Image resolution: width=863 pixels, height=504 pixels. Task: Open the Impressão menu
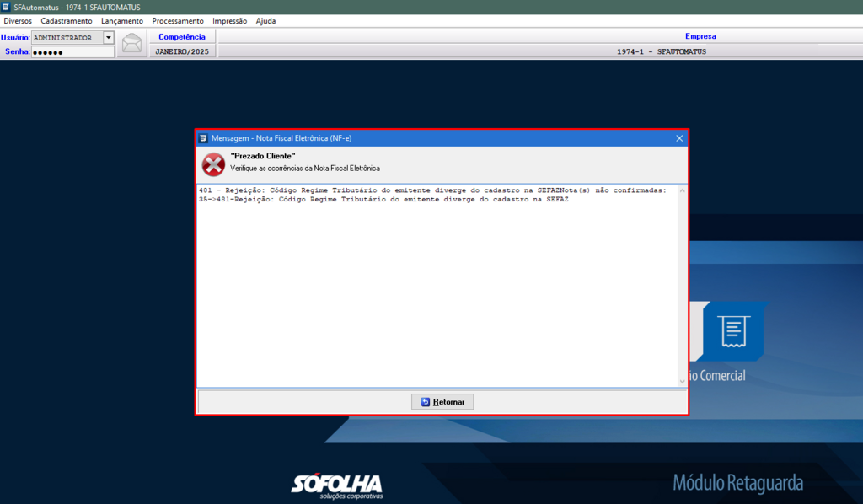(229, 20)
